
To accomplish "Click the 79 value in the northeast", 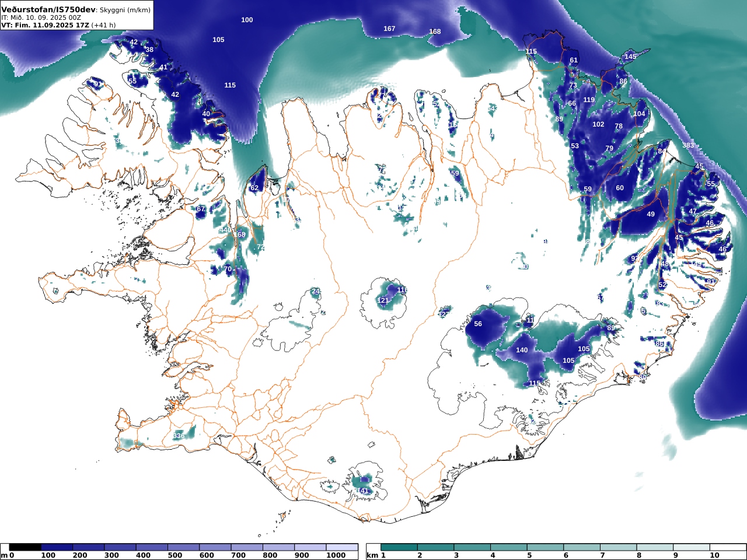I will (609, 148).
